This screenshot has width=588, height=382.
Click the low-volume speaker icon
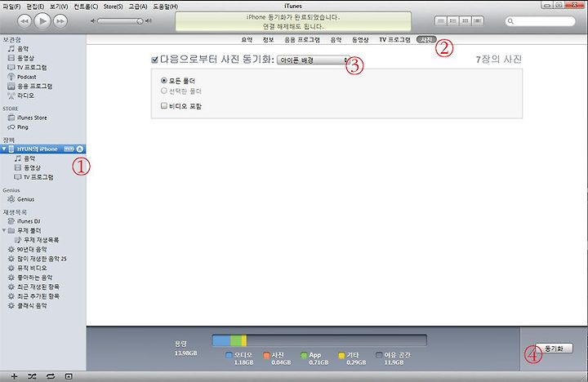93,21
